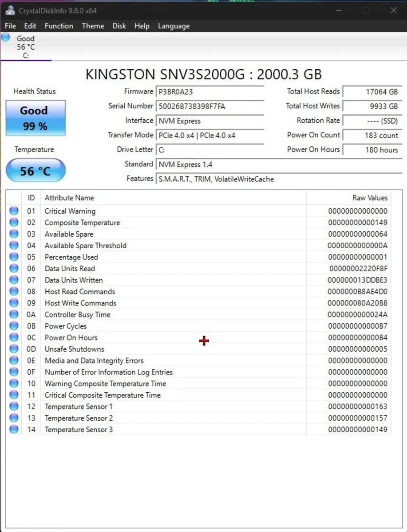Click the Health Status label
Image resolution: width=407 pixels, height=532 pixels.
tap(35, 91)
